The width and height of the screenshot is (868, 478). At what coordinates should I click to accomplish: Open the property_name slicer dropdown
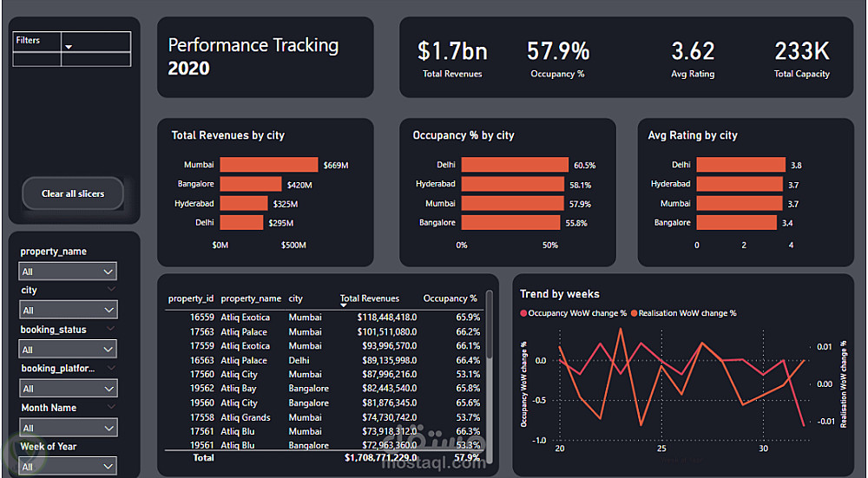pyautogui.click(x=68, y=271)
